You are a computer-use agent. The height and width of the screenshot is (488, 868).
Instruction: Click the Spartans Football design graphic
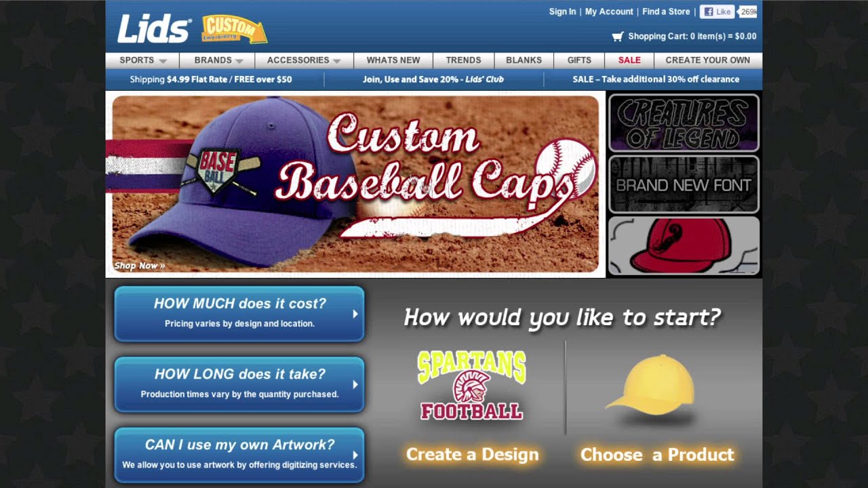pos(471,386)
